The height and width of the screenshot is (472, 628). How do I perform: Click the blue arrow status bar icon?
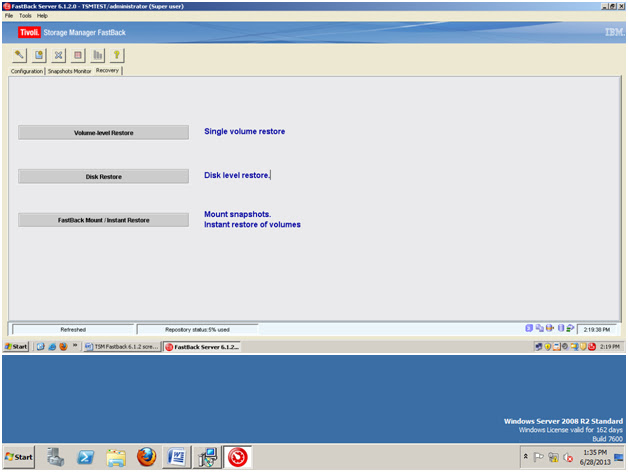pyautogui.click(x=529, y=328)
